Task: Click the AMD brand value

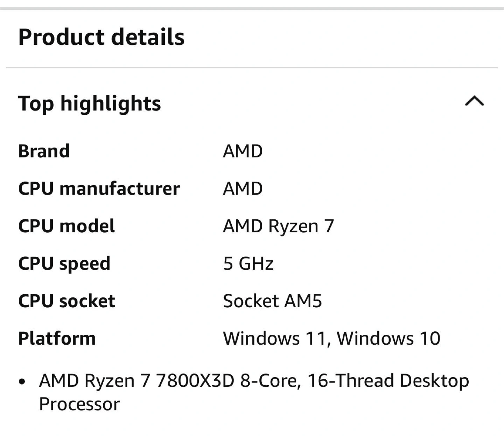Action: [243, 151]
